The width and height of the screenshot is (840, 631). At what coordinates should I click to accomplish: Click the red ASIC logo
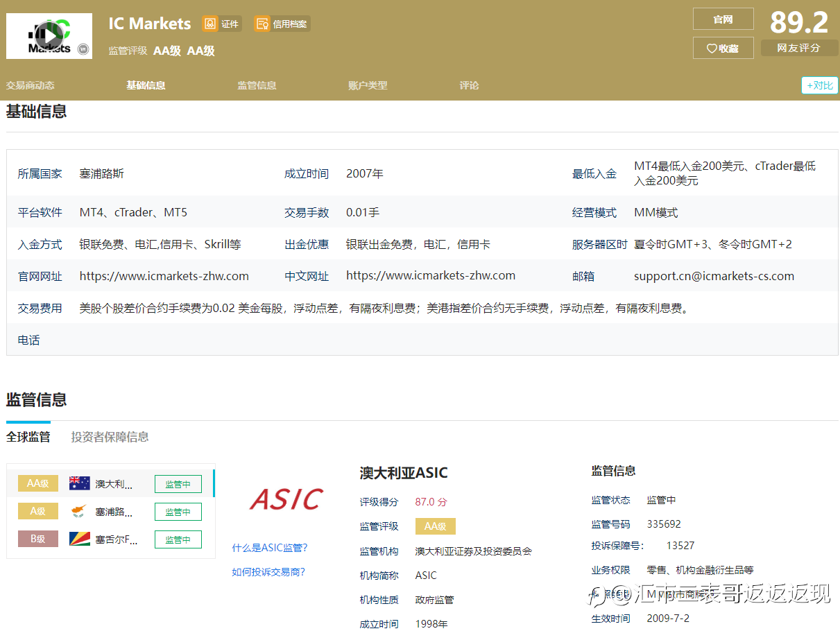coord(286,499)
